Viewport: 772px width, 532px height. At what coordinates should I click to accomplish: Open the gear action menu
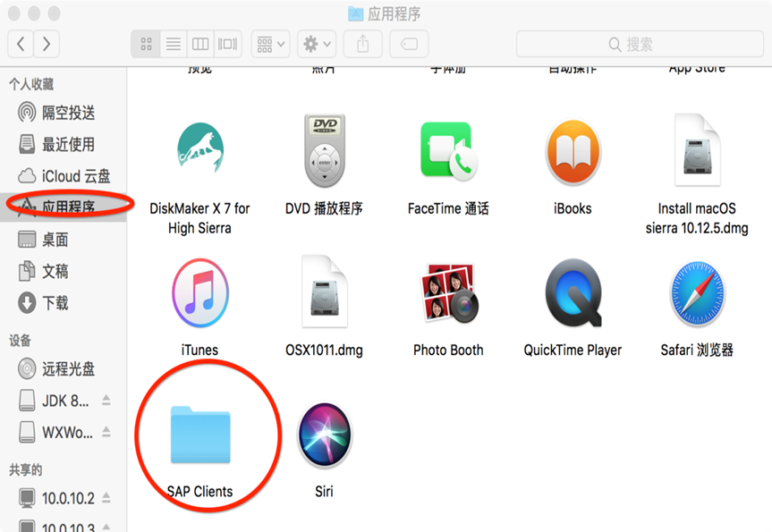[x=317, y=45]
